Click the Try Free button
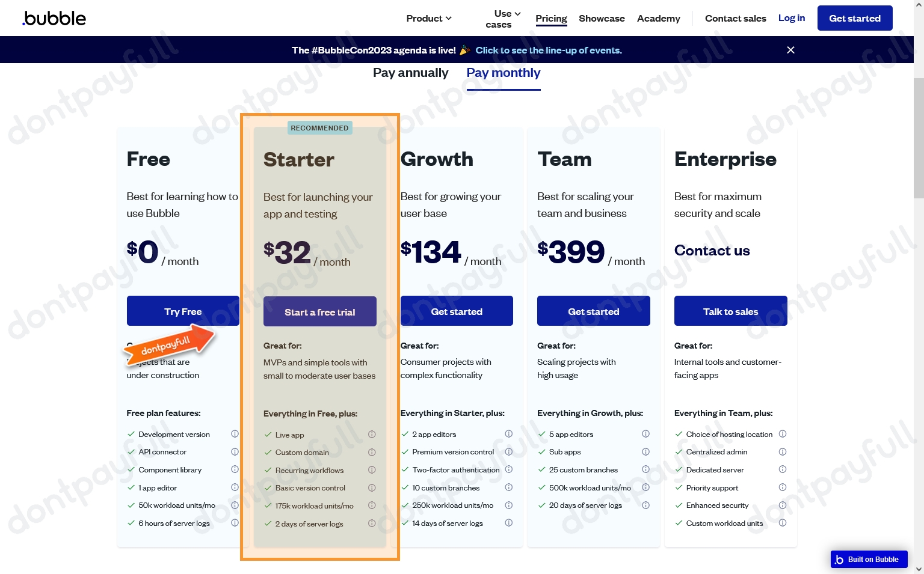Screen dimensions: 924x574 [x=183, y=311]
